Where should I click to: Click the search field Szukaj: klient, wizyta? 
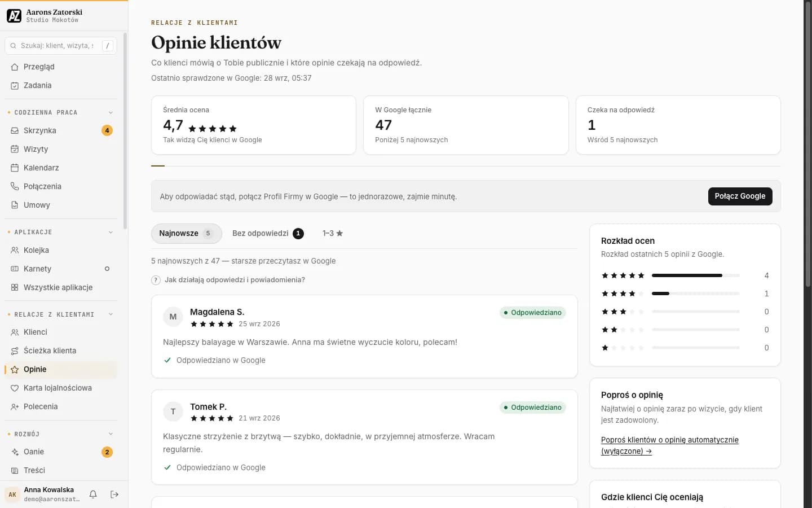[x=61, y=46]
